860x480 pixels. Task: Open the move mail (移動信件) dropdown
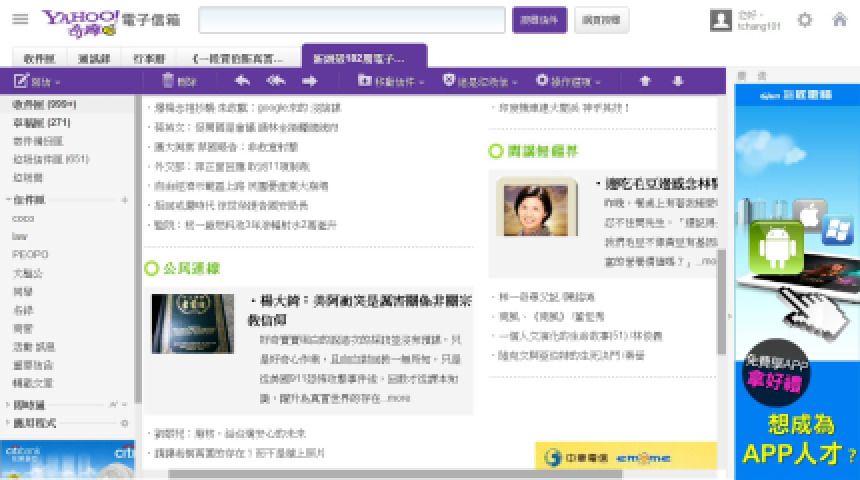[x=391, y=81]
